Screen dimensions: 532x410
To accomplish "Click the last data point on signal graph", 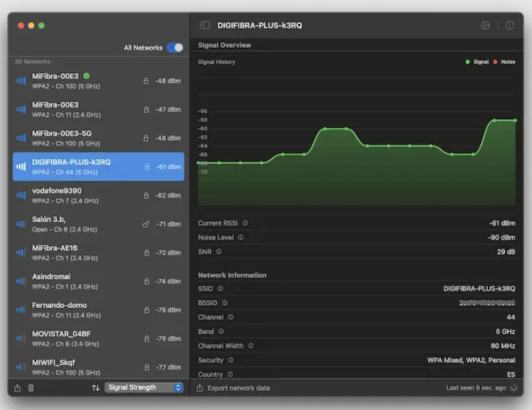I will click(515, 120).
